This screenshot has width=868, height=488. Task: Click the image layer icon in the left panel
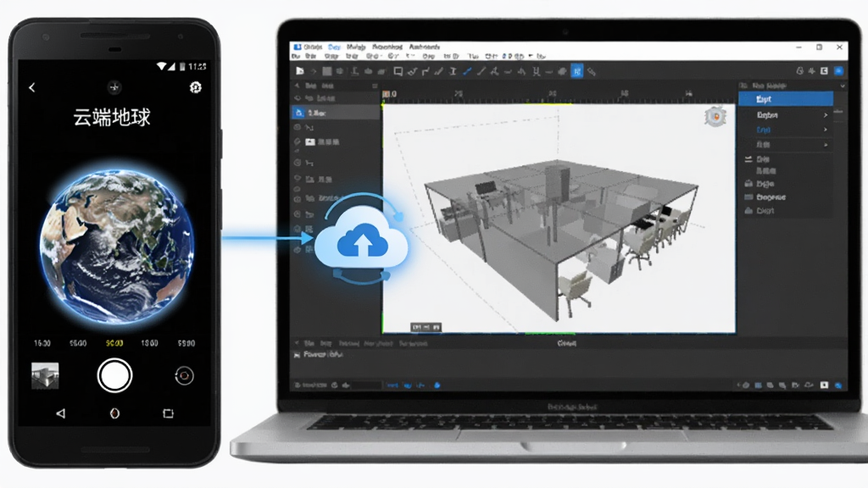[x=310, y=142]
